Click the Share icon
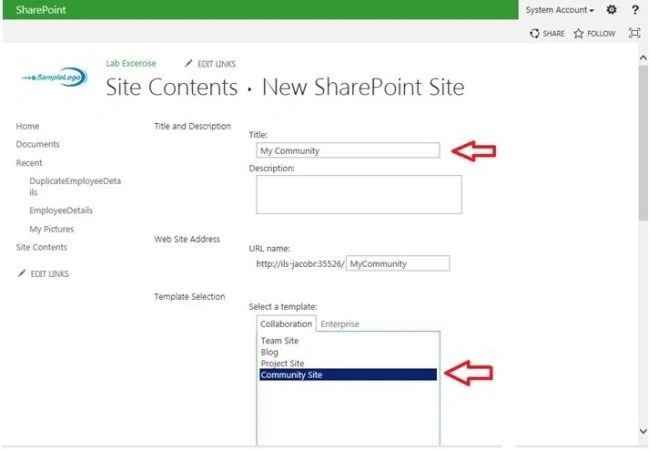This screenshot has height=451, width=650. pyautogui.click(x=535, y=33)
